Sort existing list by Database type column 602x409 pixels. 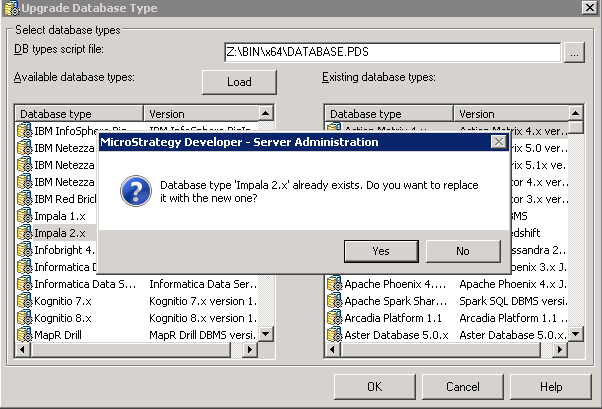click(x=389, y=114)
